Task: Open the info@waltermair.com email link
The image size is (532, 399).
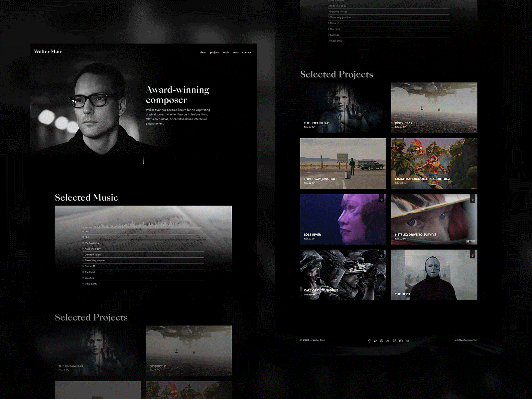Action: (465, 340)
